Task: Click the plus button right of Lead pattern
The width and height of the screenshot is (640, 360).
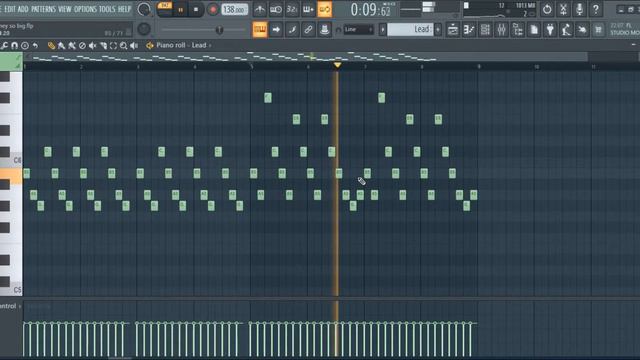Action: pyautogui.click(x=438, y=29)
